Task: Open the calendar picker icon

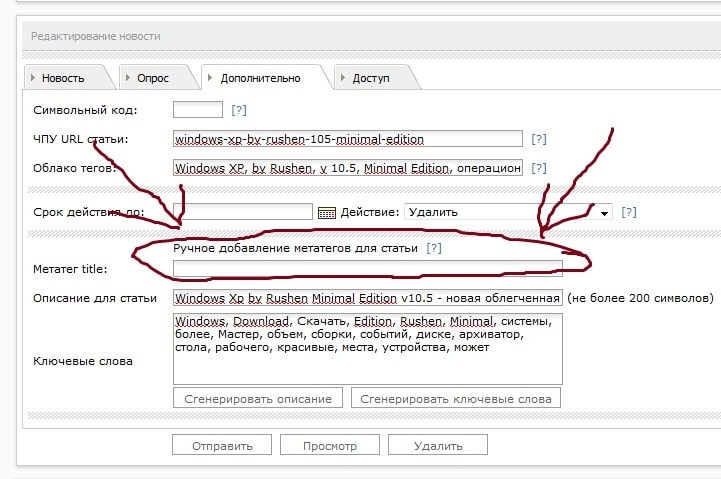Action: tap(327, 212)
